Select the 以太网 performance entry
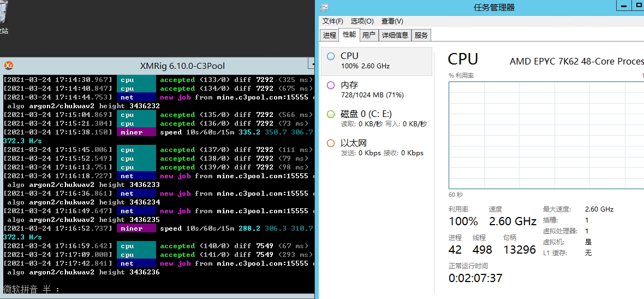 pyautogui.click(x=376, y=148)
